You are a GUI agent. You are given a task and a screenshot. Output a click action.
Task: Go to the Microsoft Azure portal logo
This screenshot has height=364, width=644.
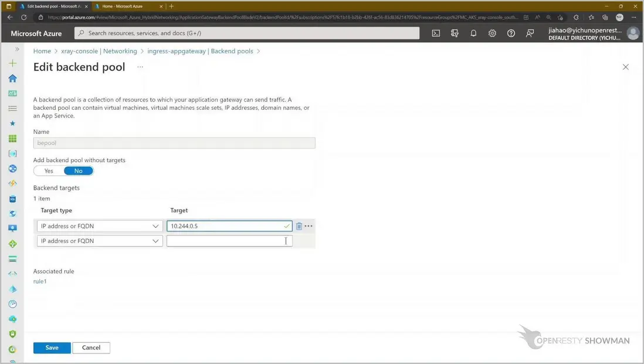tap(36, 33)
